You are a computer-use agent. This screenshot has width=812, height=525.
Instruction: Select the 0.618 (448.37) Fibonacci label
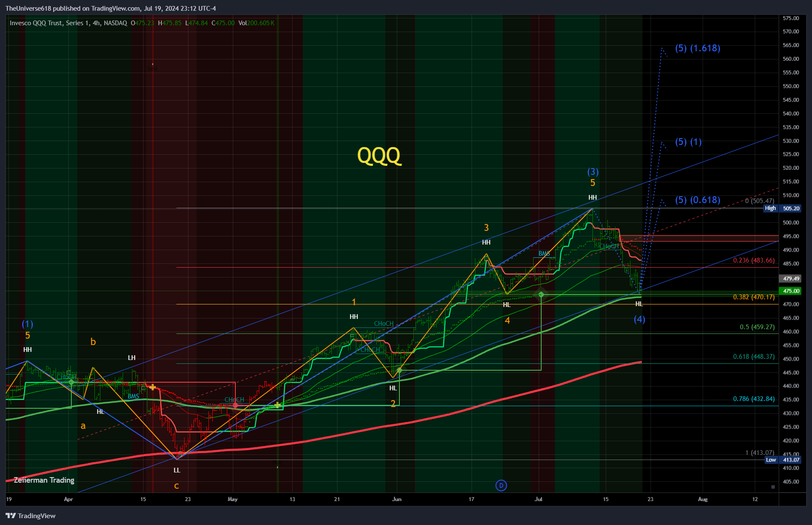754,357
